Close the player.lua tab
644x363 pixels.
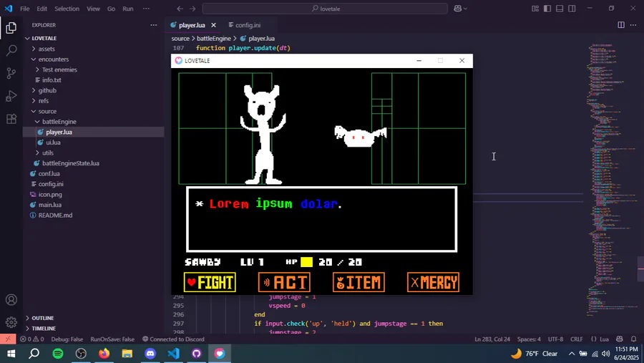213,25
